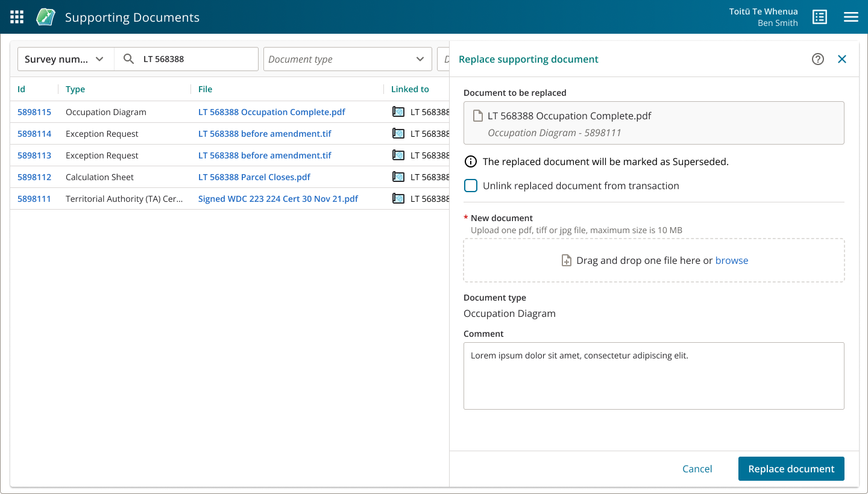This screenshot has height=494, width=868.
Task: Click the Landonline green logo icon
Action: tap(46, 17)
